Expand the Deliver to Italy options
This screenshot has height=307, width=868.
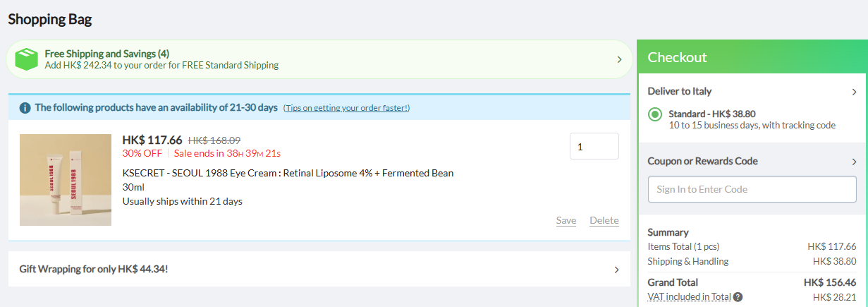click(854, 92)
